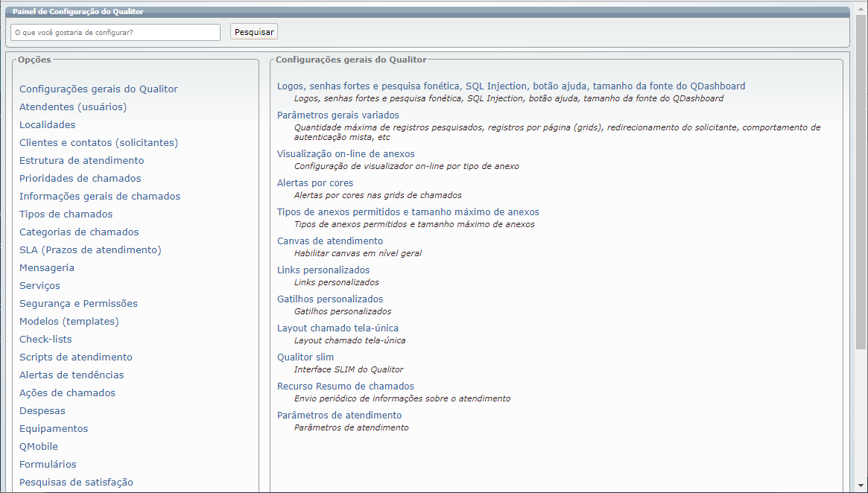
Task: Open Despesas option
Action: coord(42,410)
